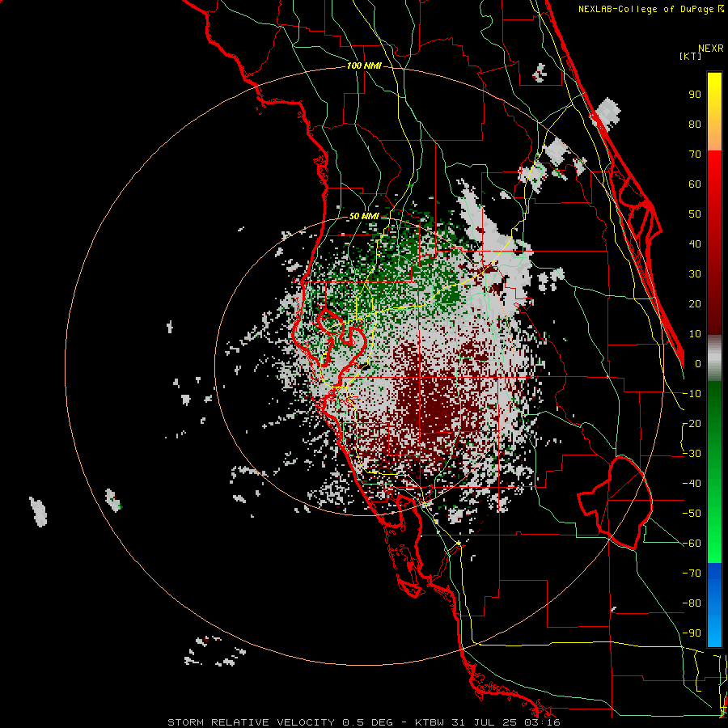Click the 31 JUL 25 03:16 timestamp
Image resolution: width=728 pixels, height=728 pixels.
[505, 722]
